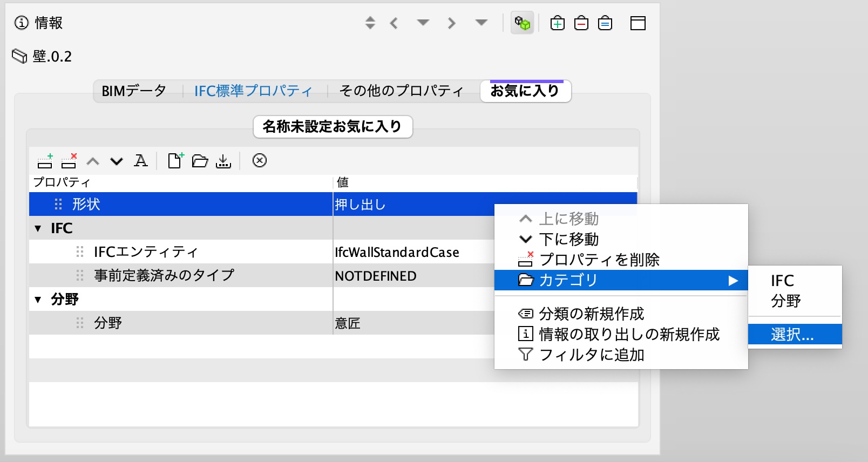The height and width of the screenshot is (462, 868).
Task: Collapse the IFC property group
Action: pos(38,228)
